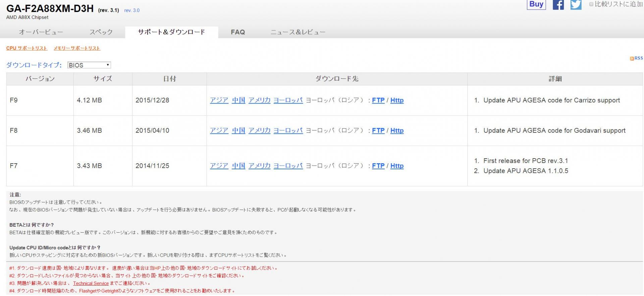Click the Http link in the F7 row
This screenshot has width=644, height=296.
point(397,166)
